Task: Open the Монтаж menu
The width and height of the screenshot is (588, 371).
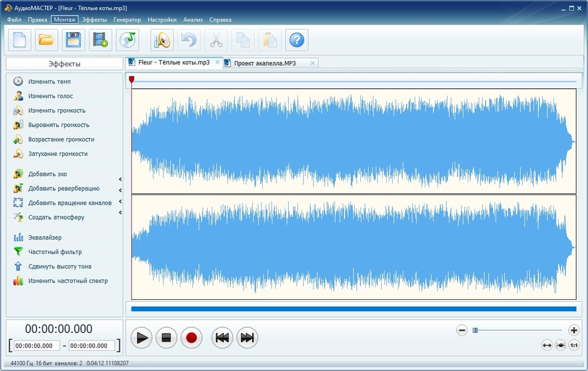Action: point(65,19)
